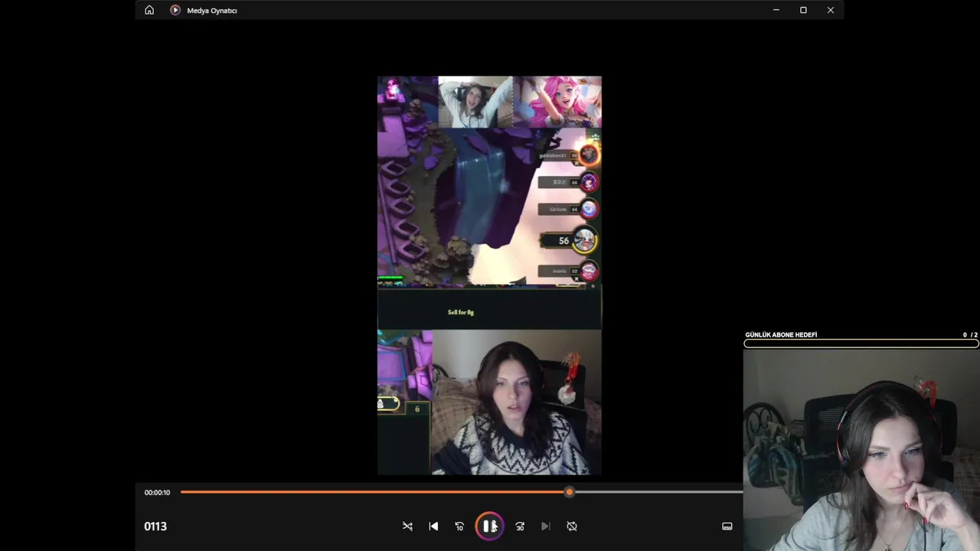Click the elapsed time 00:00:10
The width and height of the screenshot is (980, 551).
(157, 493)
